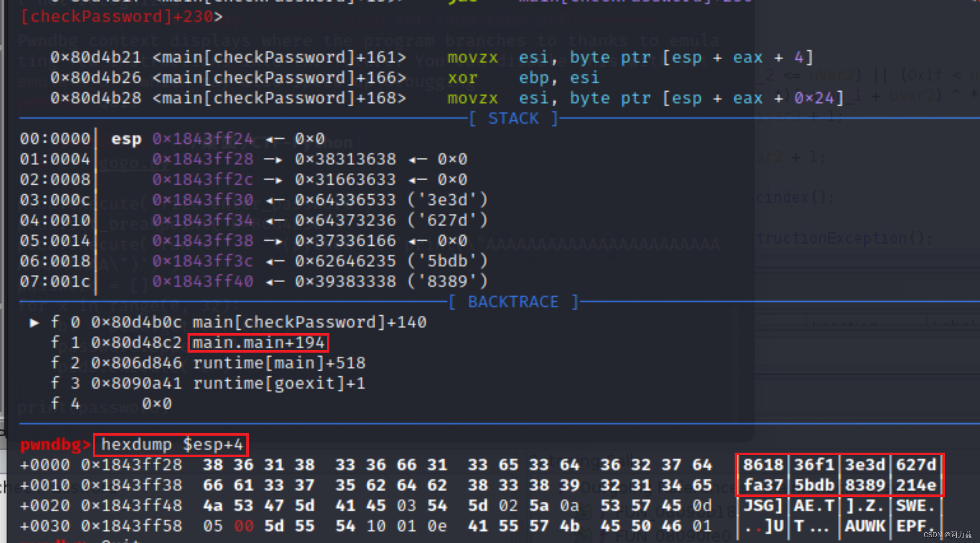
Task: Click the BACKTRACE section header
Action: (x=513, y=302)
